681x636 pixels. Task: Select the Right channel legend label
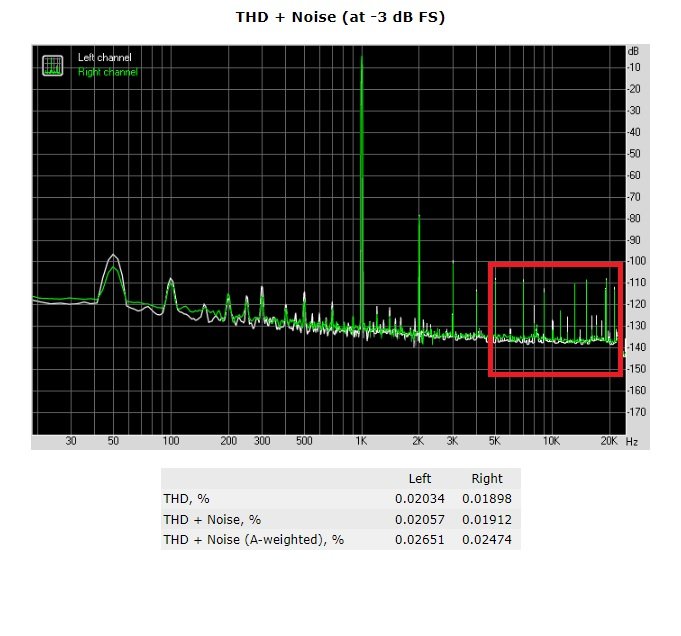[x=108, y=72]
